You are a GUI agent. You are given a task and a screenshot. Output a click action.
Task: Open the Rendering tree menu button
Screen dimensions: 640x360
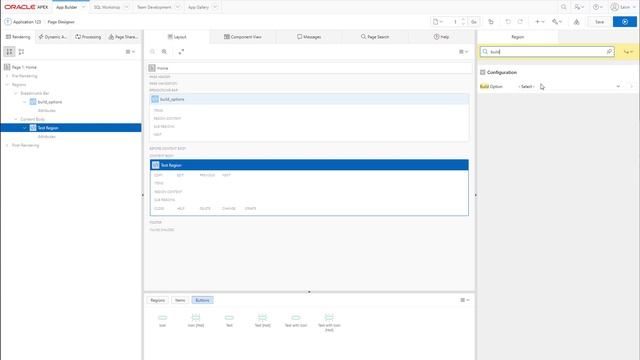130,52
